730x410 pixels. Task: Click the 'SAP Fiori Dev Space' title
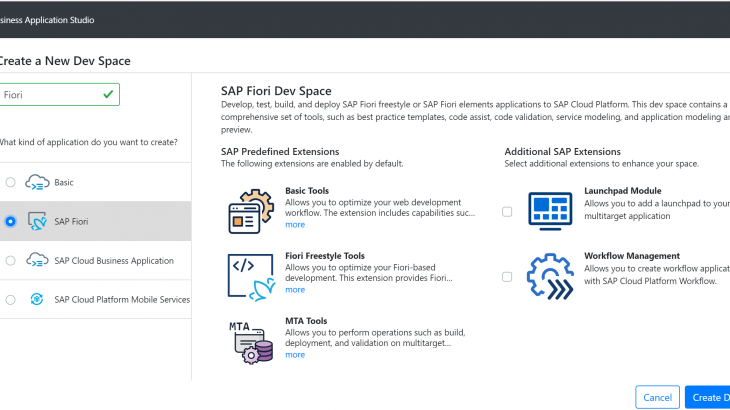tap(276, 91)
